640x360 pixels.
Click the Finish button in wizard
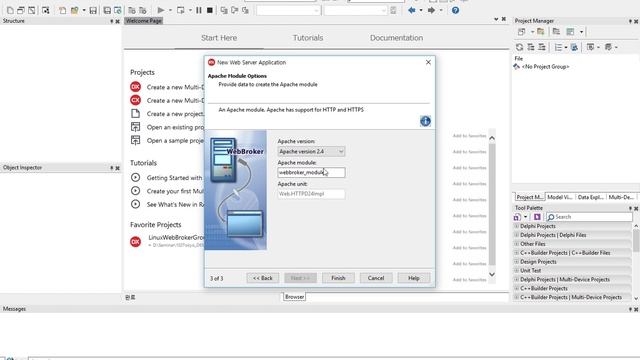coord(338,278)
